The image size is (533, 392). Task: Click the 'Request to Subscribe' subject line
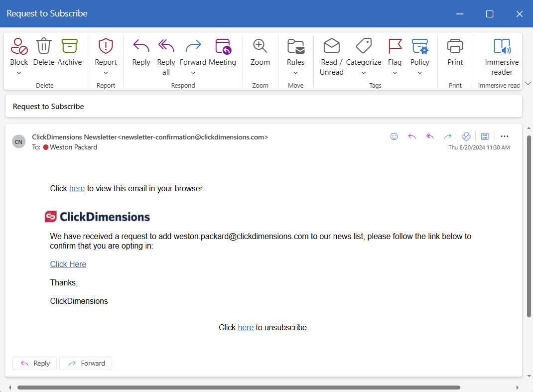(48, 107)
